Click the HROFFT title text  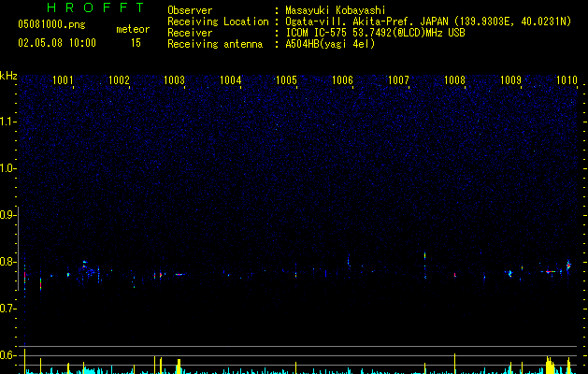click(96, 7)
